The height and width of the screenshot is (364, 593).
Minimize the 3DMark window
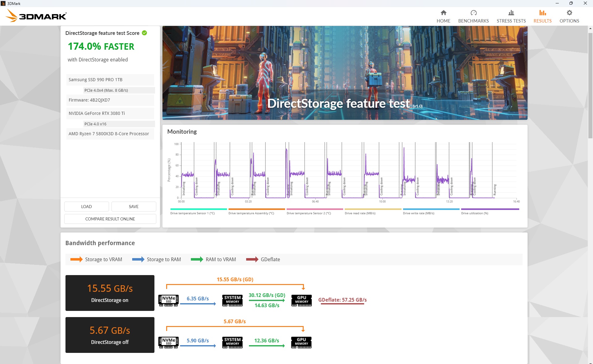[557, 3]
